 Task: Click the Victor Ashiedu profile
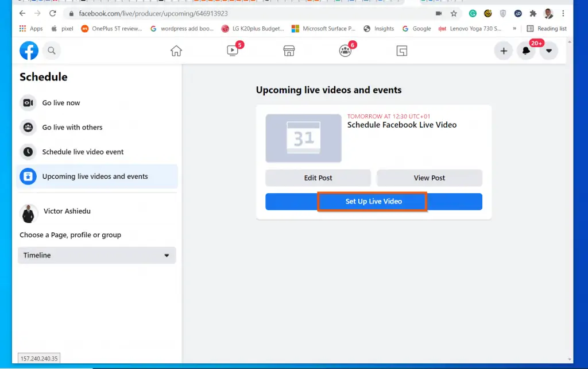tap(55, 213)
